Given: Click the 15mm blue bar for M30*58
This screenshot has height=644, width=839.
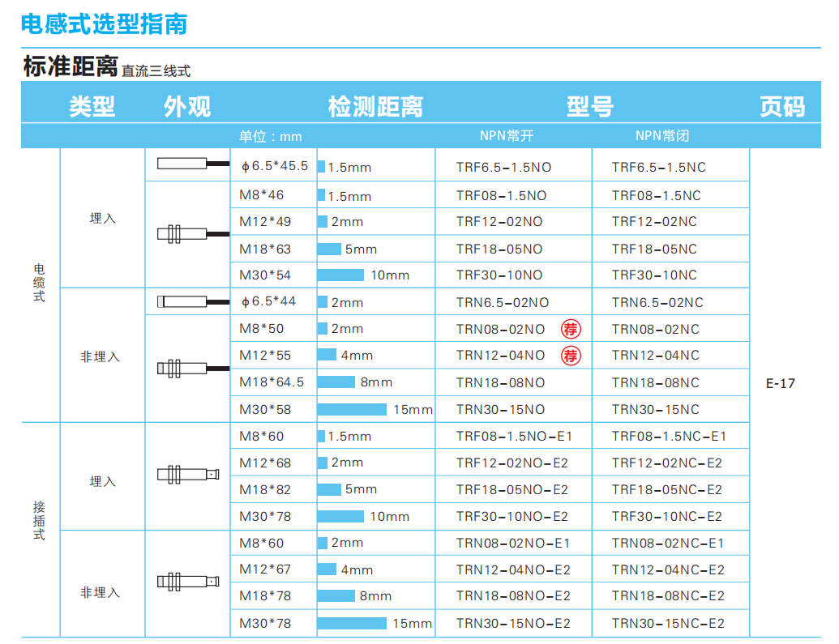Looking at the screenshot, I should 352,409.
